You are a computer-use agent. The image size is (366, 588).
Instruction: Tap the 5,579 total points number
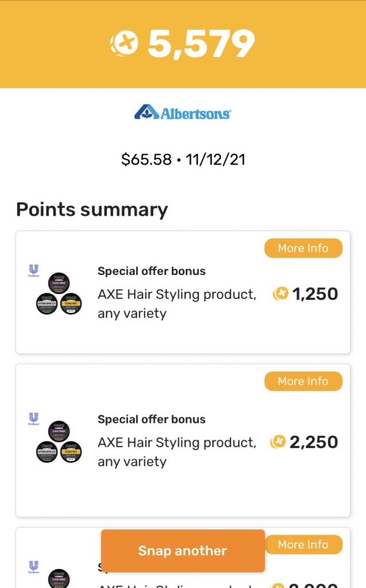[x=201, y=44]
